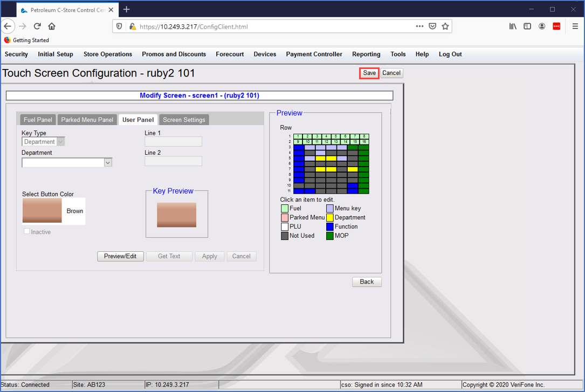Click the red extension icon in toolbar
585x392 pixels.
[556, 26]
